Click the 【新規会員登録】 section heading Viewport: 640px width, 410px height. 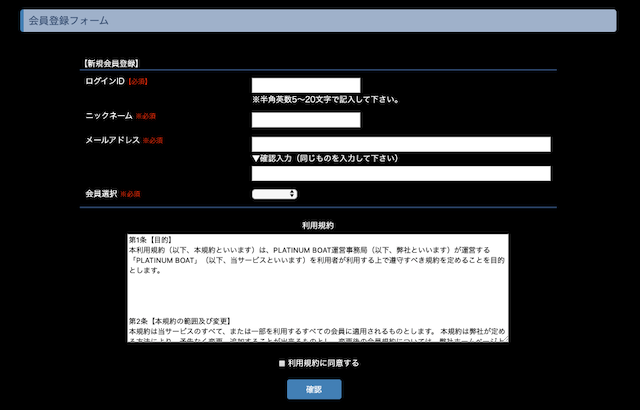[111, 64]
